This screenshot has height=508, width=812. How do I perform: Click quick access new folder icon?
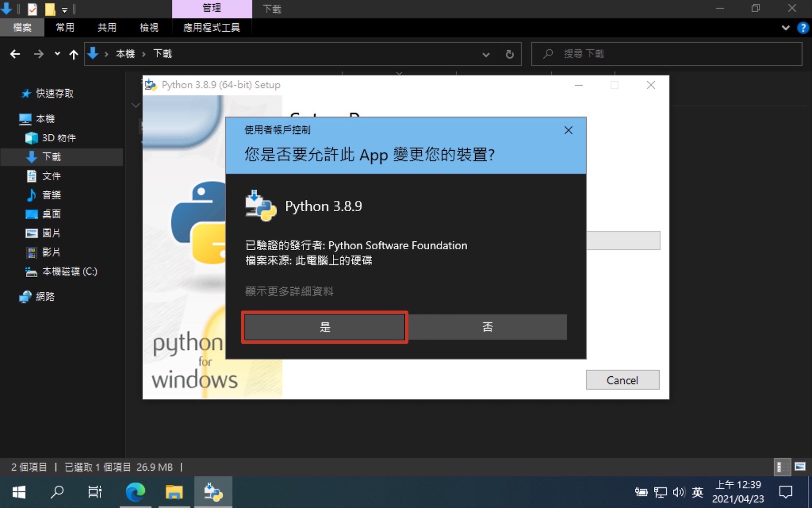pyautogui.click(x=50, y=8)
